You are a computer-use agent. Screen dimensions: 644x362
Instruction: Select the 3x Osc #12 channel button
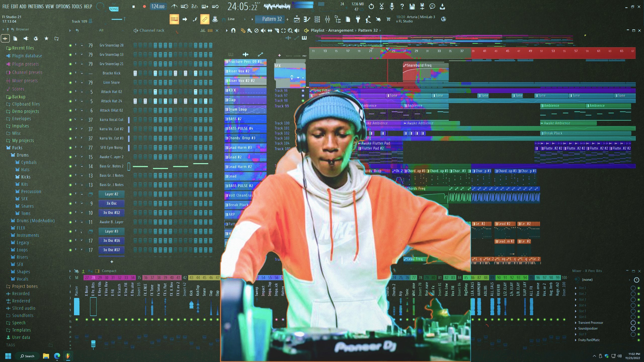[x=111, y=213]
